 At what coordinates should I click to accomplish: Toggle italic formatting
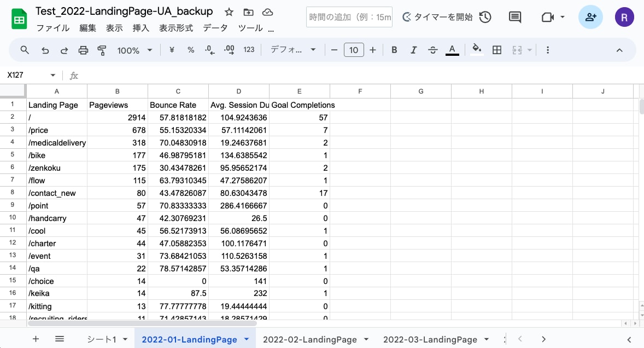414,50
